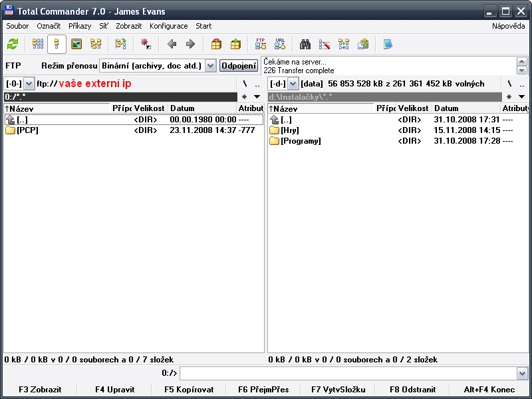Show the directory tree view icon

point(96,44)
